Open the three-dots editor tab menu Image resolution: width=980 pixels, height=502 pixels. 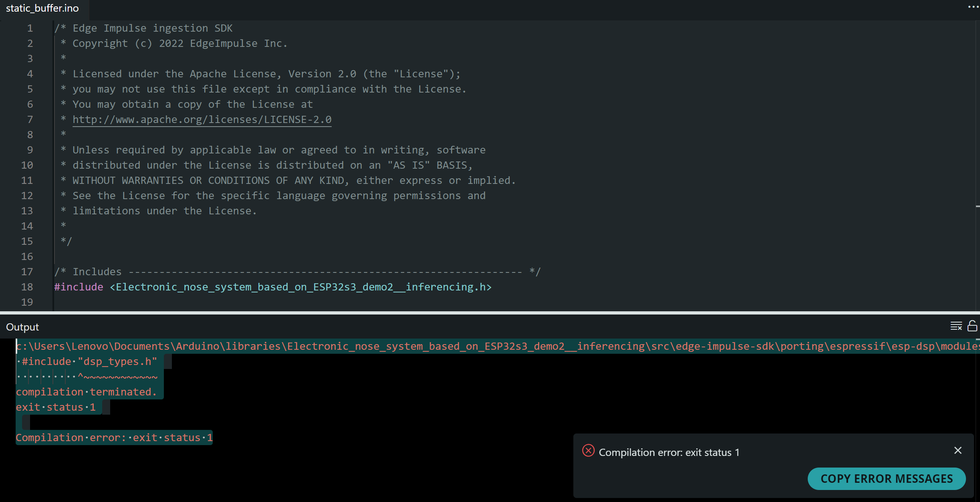click(x=973, y=7)
